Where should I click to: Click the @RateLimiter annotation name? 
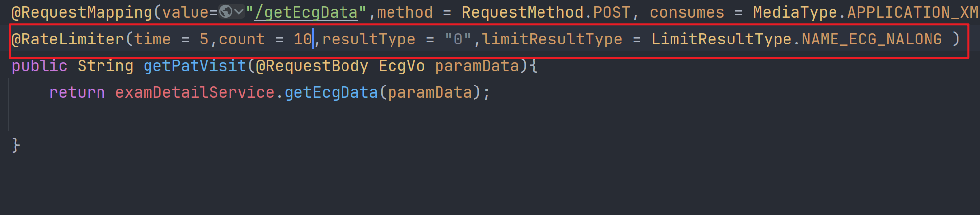pyautogui.click(x=68, y=39)
